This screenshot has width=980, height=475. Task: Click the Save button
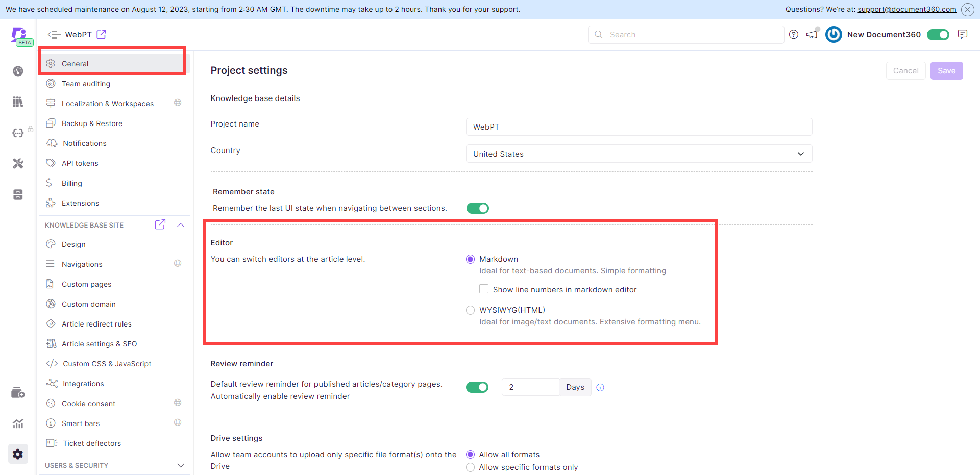click(946, 71)
